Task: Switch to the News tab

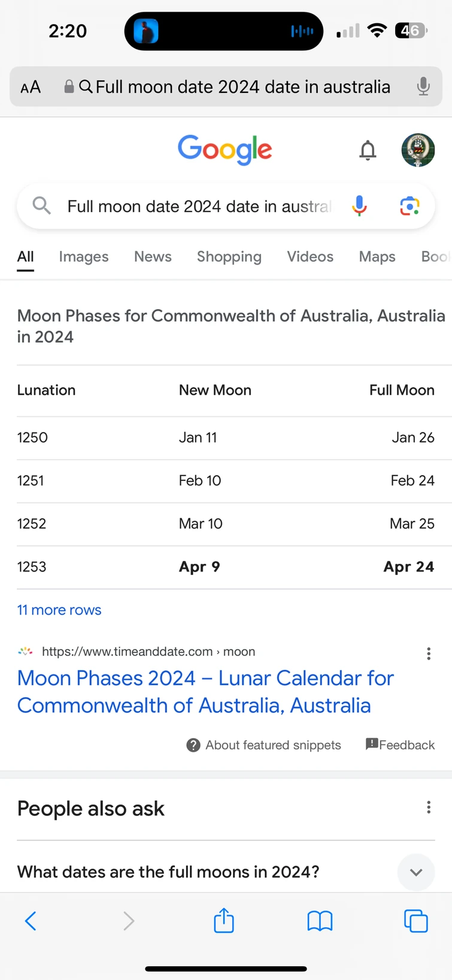Action: click(x=153, y=256)
